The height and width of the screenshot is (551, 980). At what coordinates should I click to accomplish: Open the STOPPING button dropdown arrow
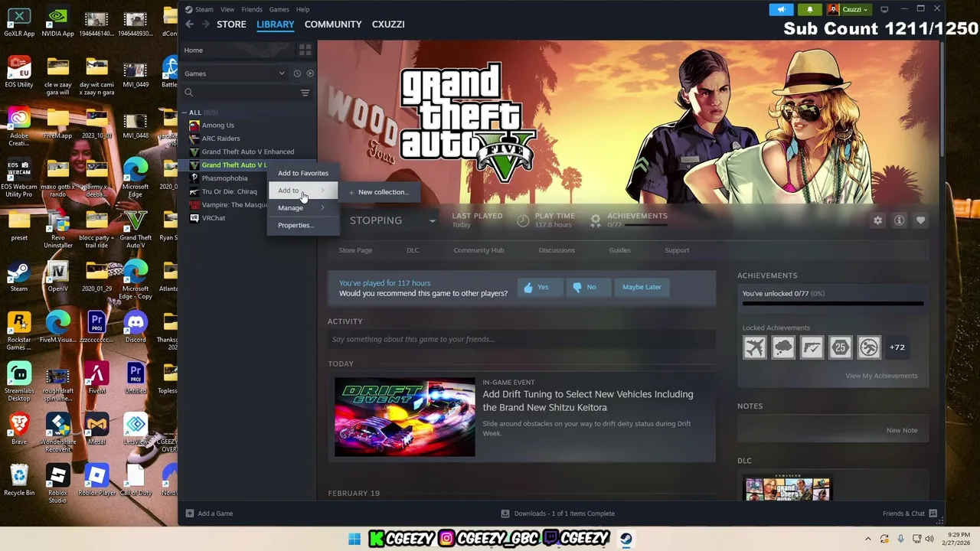(432, 220)
